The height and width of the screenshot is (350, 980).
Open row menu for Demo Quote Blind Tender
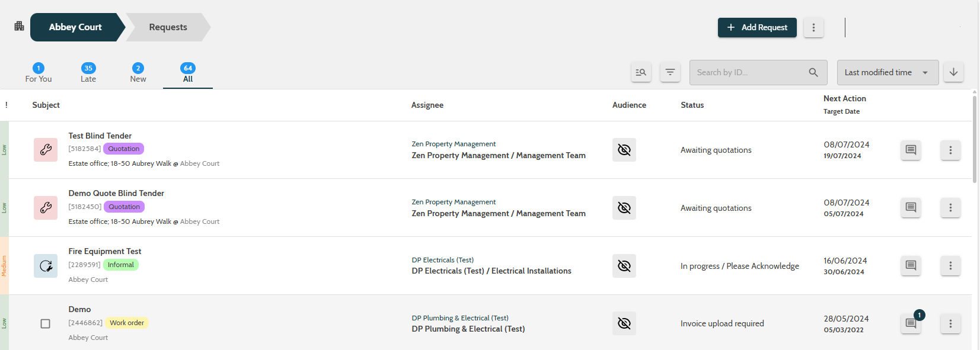[950, 208]
